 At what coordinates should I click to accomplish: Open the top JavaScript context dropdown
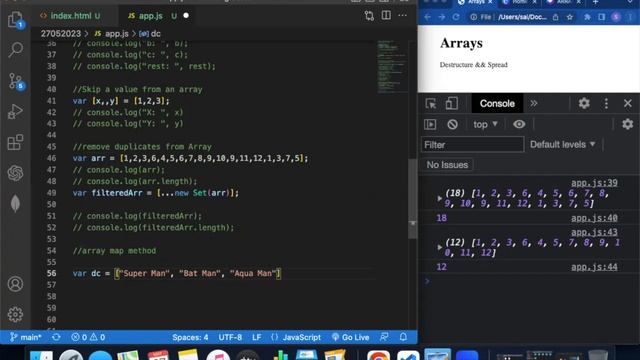485,124
